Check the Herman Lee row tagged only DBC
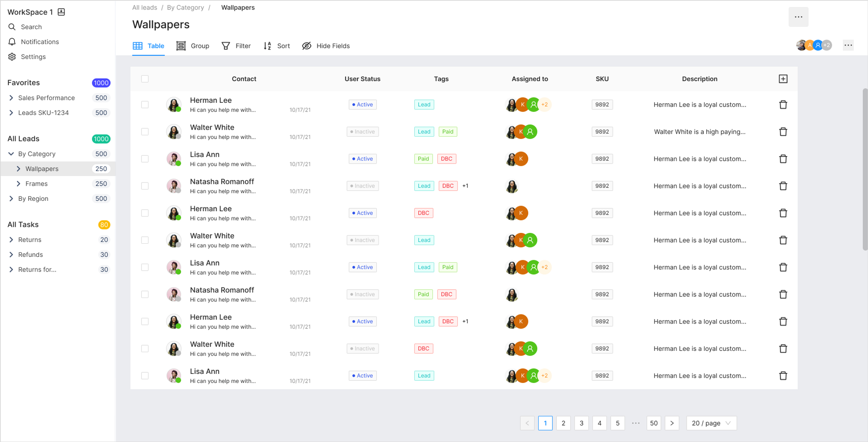 coord(145,213)
